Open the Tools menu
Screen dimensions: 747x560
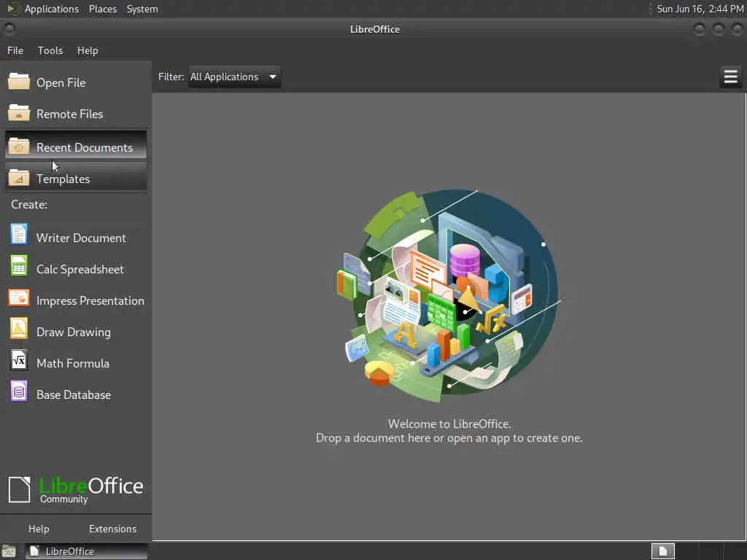[x=50, y=50]
